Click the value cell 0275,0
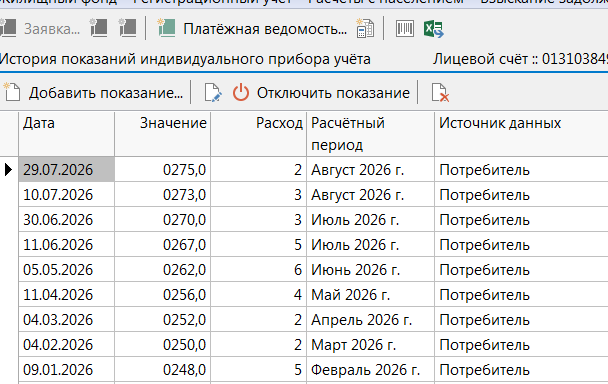 click(162, 170)
